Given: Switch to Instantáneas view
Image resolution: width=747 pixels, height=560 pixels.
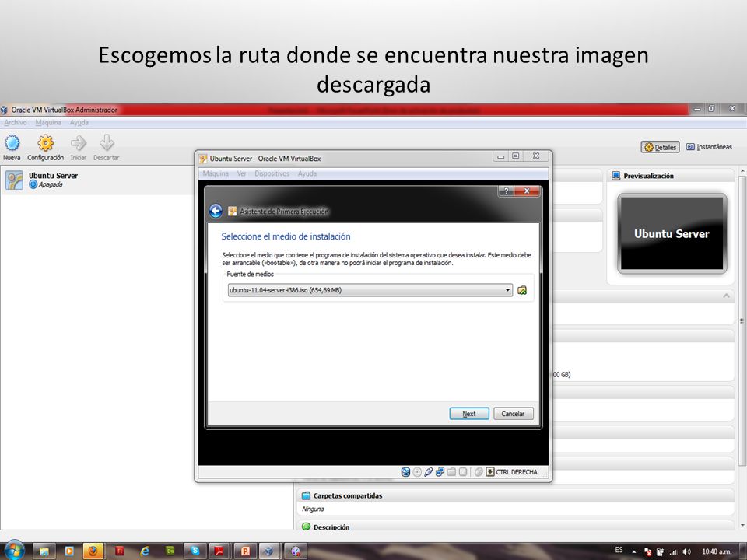Looking at the screenshot, I should point(709,147).
